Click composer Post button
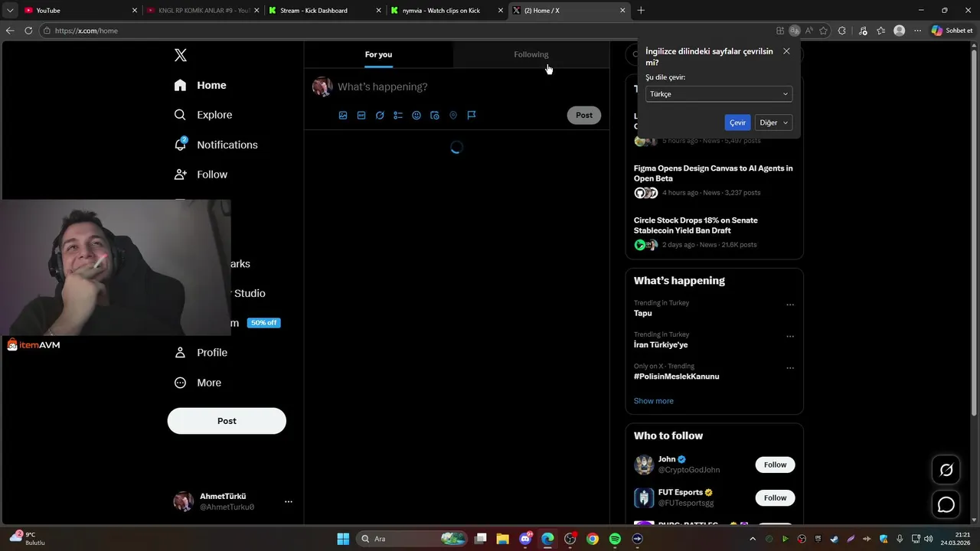The width and height of the screenshot is (980, 551). pos(584,116)
